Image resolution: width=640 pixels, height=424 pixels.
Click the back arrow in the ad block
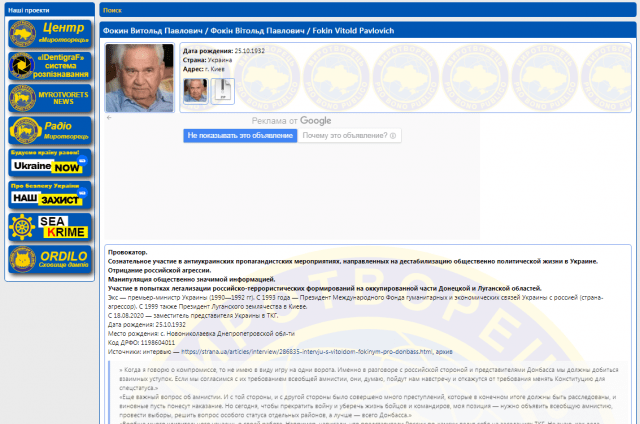(109, 118)
